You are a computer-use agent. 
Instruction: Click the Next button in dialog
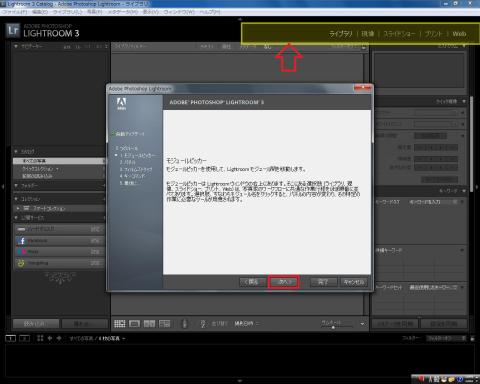(284, 282)
